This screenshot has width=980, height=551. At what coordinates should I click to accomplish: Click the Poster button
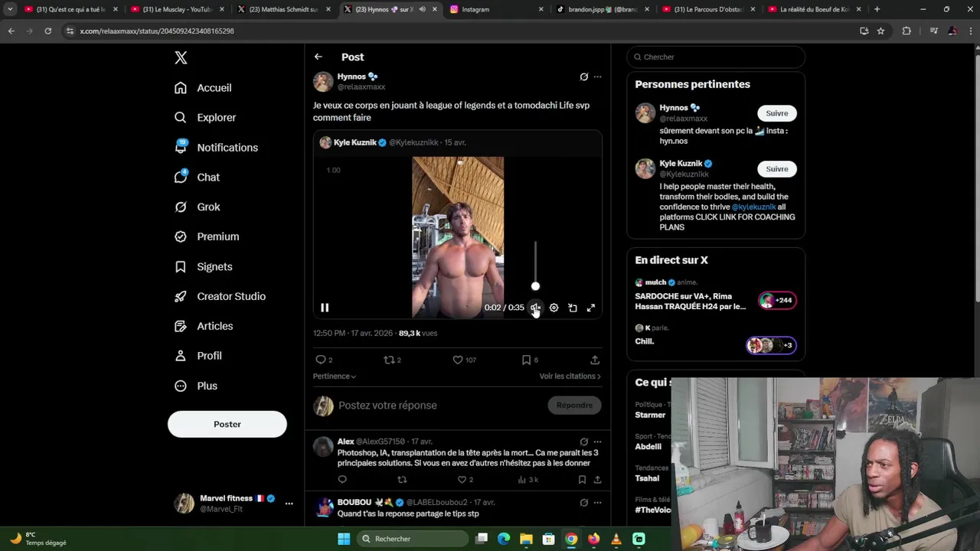coord(227,424)
